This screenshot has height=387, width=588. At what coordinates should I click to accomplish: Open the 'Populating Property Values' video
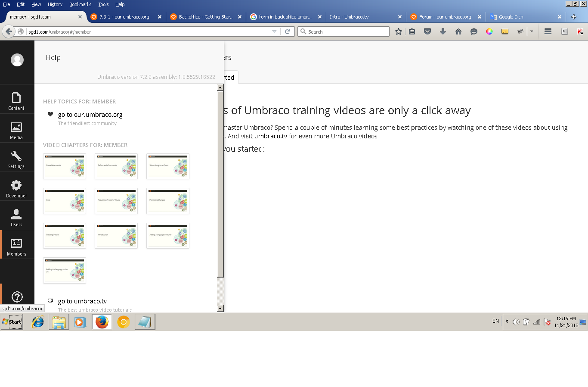coord(116,201)
